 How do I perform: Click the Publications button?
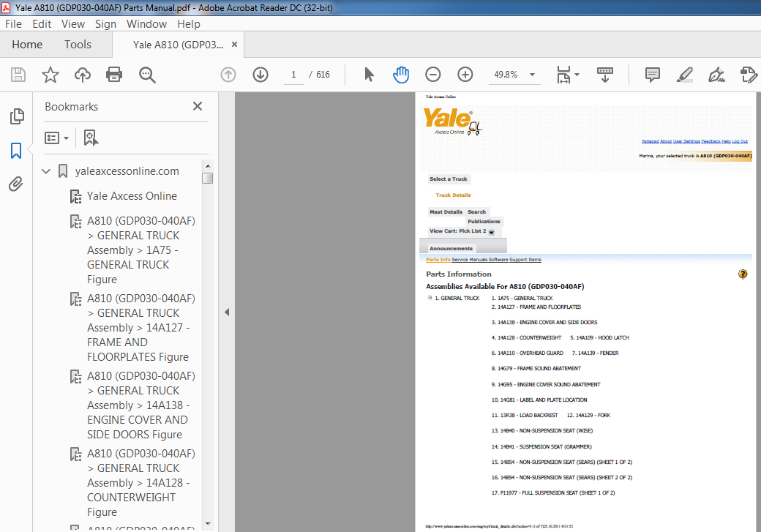click(x=484, y=221)
